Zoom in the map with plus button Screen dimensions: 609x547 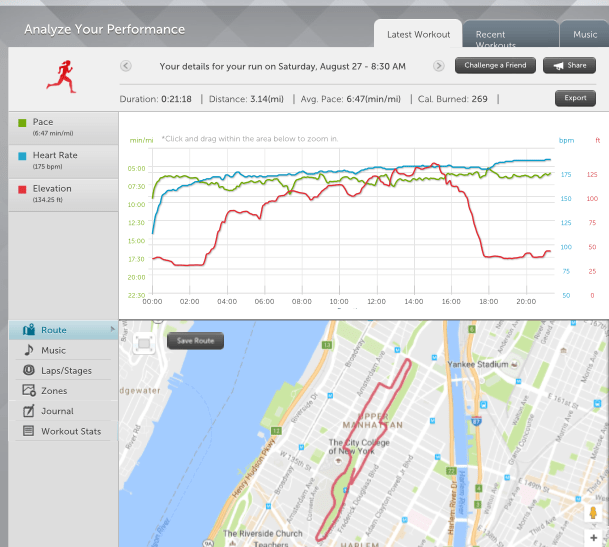[x=594, y=539]
